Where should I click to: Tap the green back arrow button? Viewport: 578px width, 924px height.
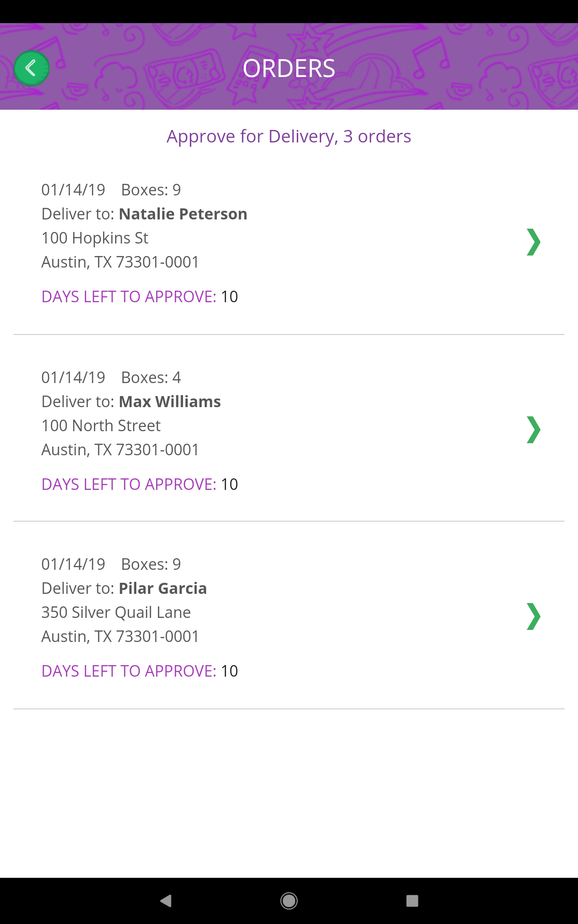tap(31, 68)
